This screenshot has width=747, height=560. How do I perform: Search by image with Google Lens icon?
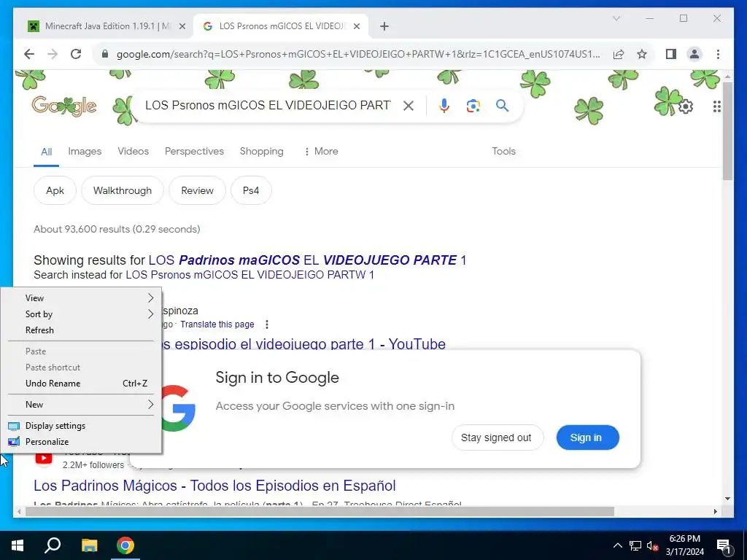(473, 106)
